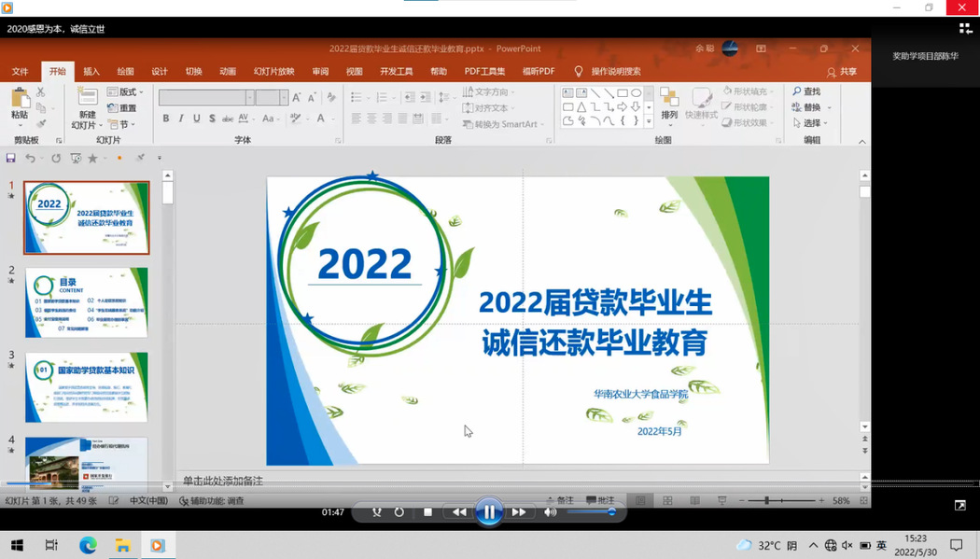This screenshot has height=559, width=980.
Task: Open the font name dropdown
Action: tap(249, 98)
